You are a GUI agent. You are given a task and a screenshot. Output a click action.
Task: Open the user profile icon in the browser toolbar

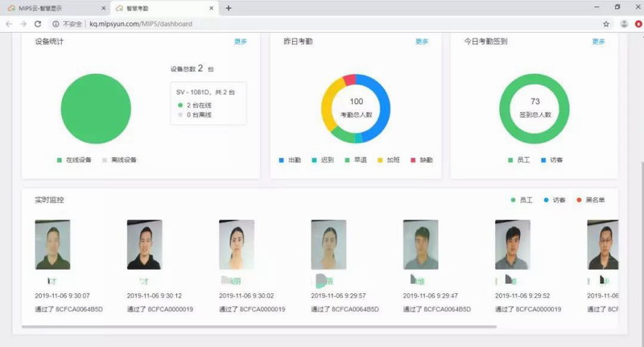click(x=624, y=24)
